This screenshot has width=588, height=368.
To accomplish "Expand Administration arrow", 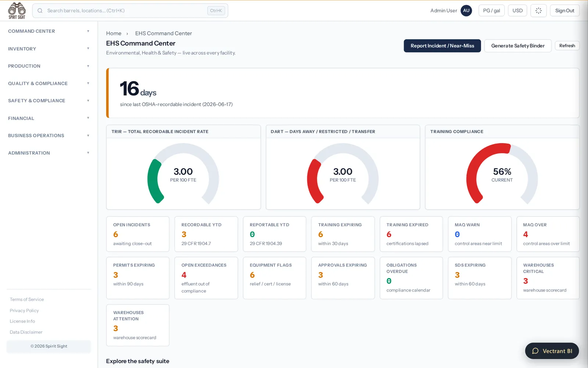I will click(x=88, y=153).
